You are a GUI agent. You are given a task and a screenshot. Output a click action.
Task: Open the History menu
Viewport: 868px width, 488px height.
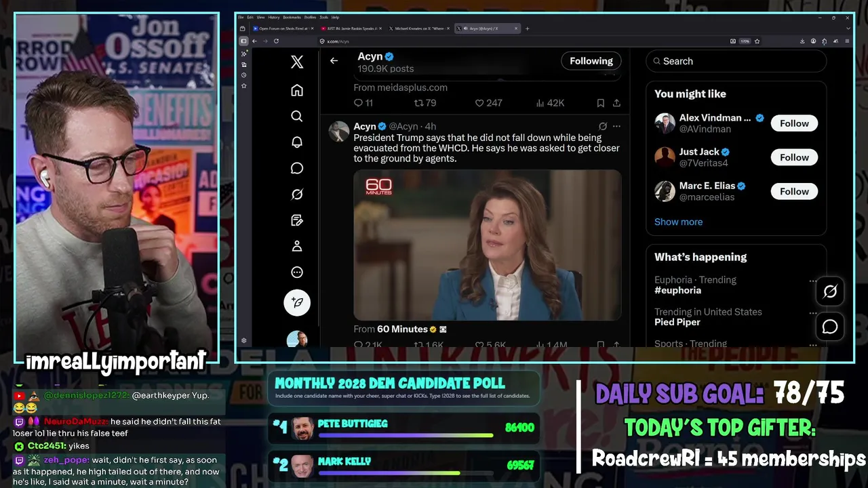click(273, 18)
